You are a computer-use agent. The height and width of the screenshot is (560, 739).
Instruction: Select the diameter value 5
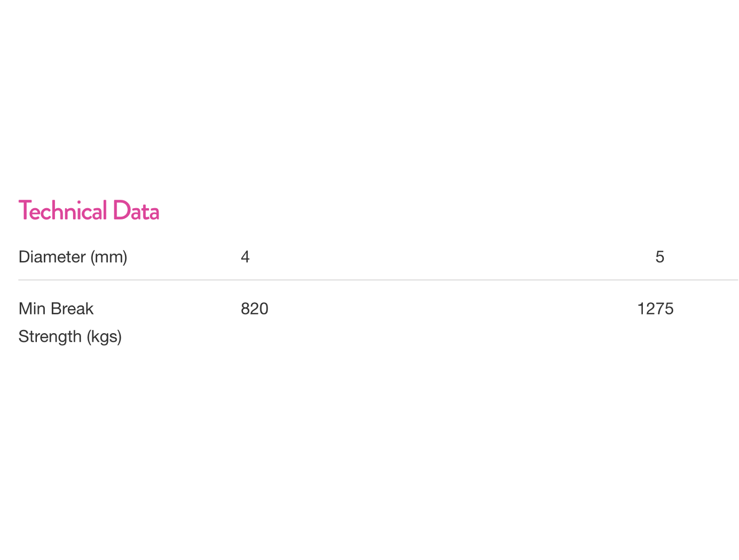[x=660, y=257]
